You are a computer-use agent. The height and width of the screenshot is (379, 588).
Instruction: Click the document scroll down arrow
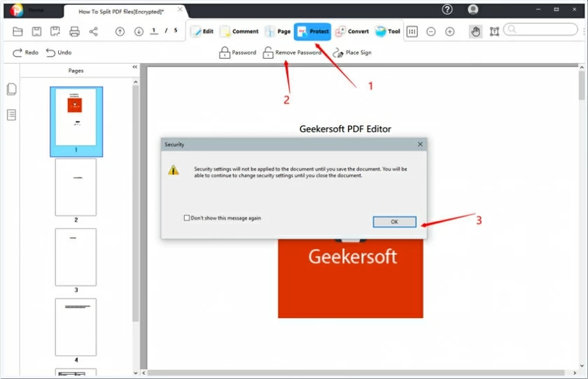pyautogui.click(x=582, y=366)
